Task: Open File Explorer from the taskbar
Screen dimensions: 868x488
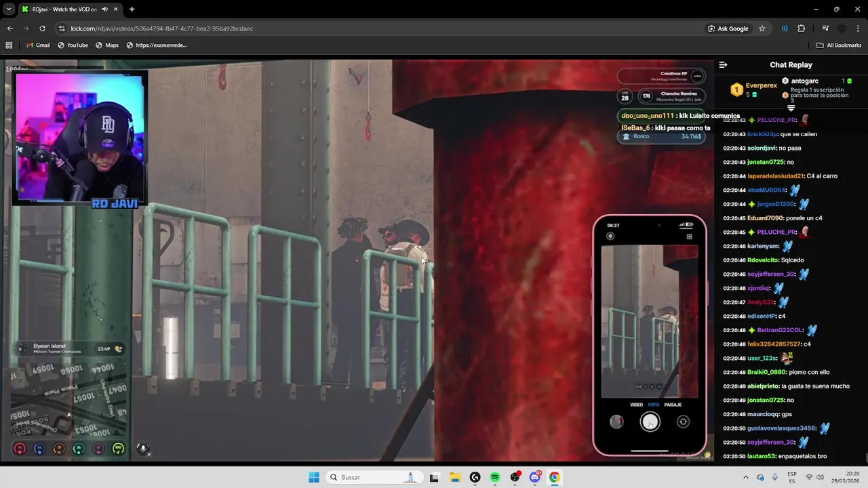Action: tap(454, 477)
